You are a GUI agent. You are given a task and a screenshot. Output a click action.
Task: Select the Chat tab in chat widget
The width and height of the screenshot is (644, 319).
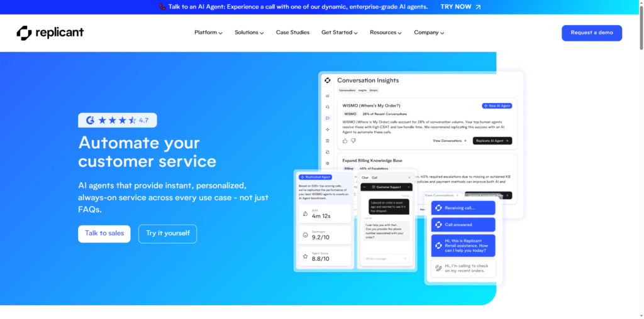point(365,178)
